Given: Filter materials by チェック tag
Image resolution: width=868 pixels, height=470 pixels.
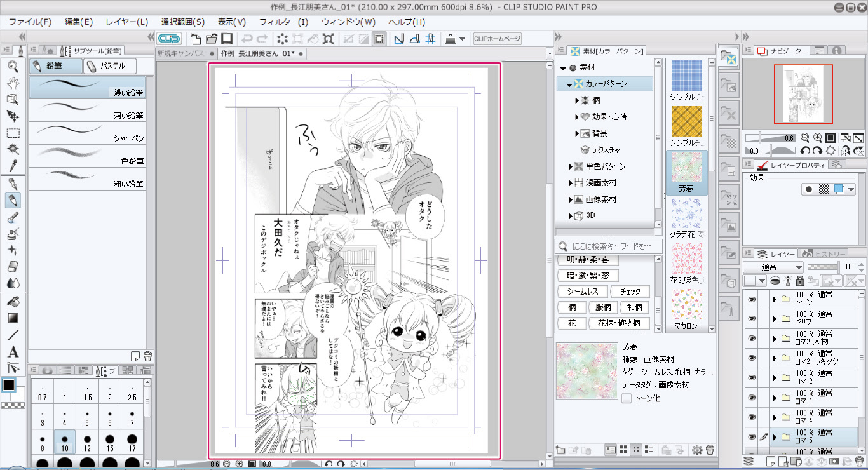Looking at the screenshot, I should click(x=630, y=292).
